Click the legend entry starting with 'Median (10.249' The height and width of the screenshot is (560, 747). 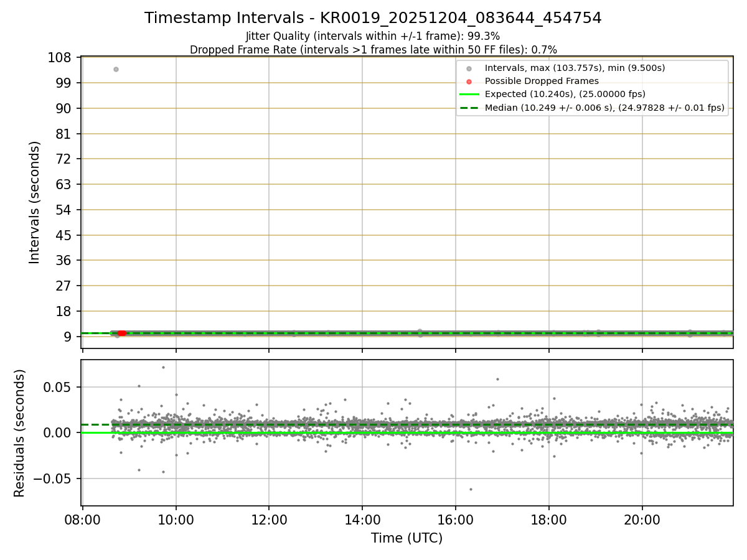[604, 108]
